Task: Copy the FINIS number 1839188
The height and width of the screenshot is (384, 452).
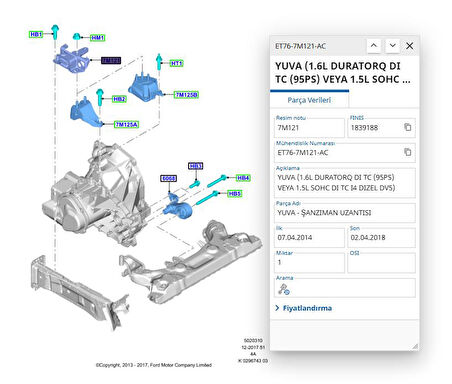Action: [x=407, y=127]
